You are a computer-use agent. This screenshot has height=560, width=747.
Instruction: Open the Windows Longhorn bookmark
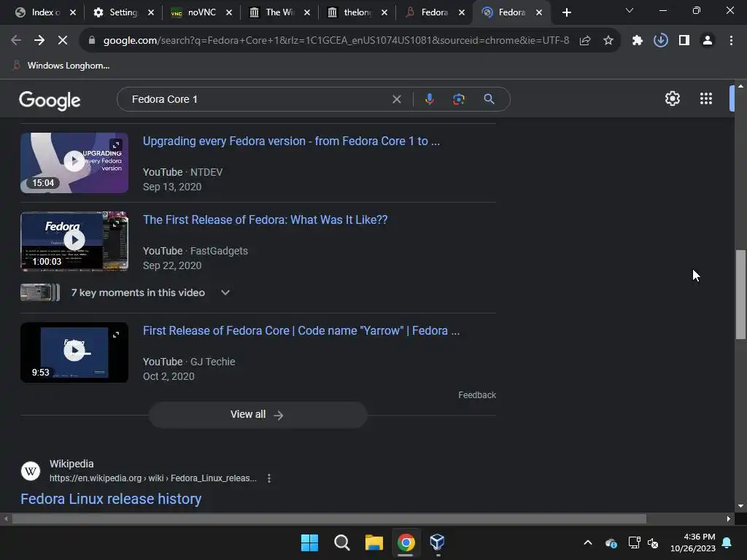tap(62, 65)
